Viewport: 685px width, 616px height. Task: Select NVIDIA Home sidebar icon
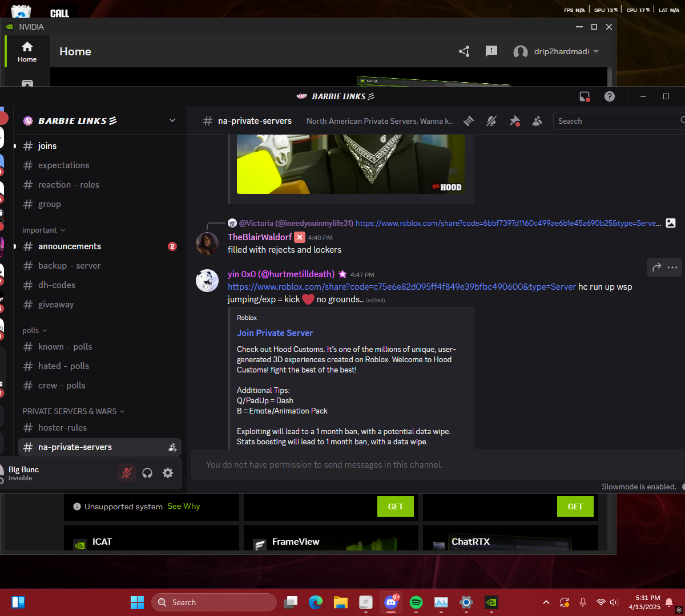coord(27,51)
